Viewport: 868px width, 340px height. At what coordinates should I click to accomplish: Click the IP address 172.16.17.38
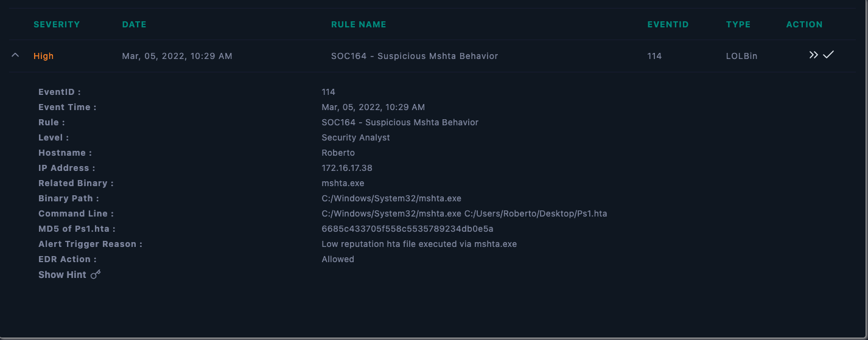tap(347, 168)
